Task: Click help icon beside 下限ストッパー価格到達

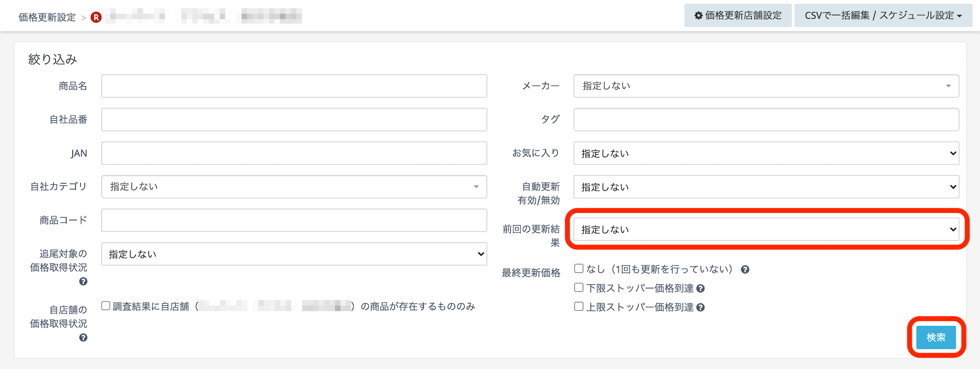Action: tap(700, 289)
